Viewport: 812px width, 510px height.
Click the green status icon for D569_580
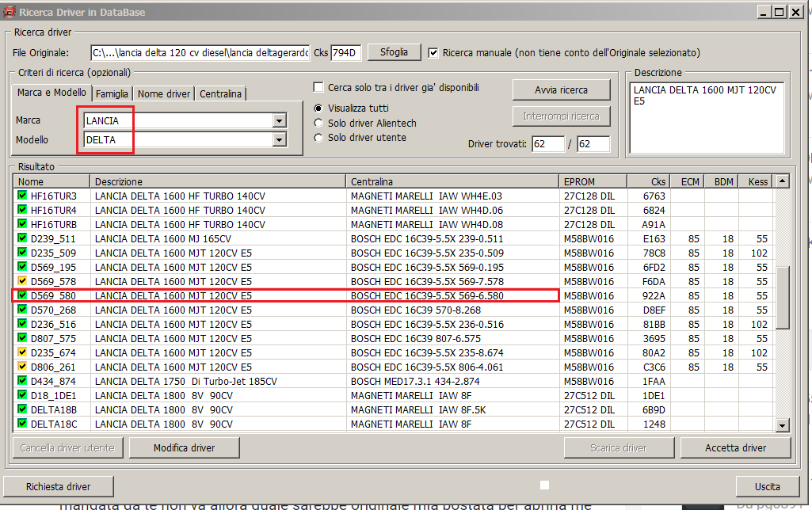[21, 296]
